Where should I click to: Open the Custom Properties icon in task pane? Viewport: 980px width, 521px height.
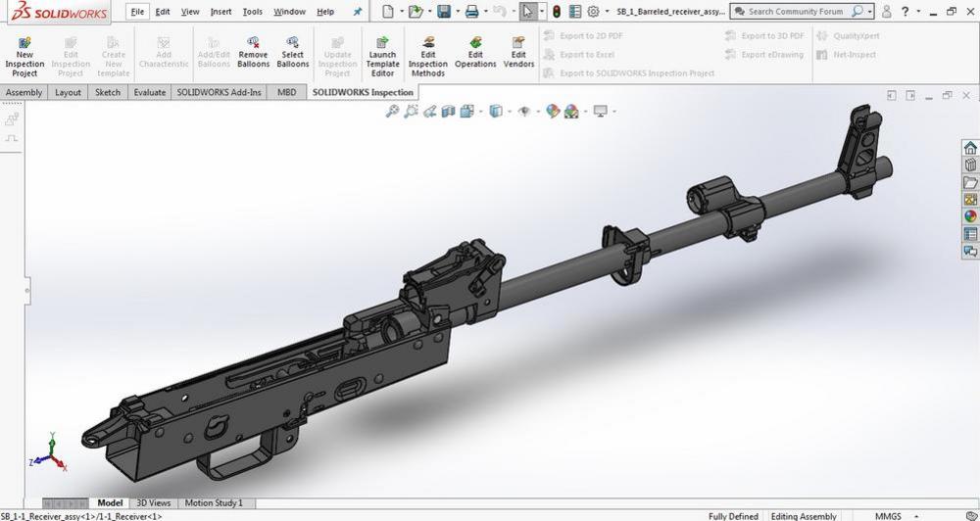click(970, 234)
